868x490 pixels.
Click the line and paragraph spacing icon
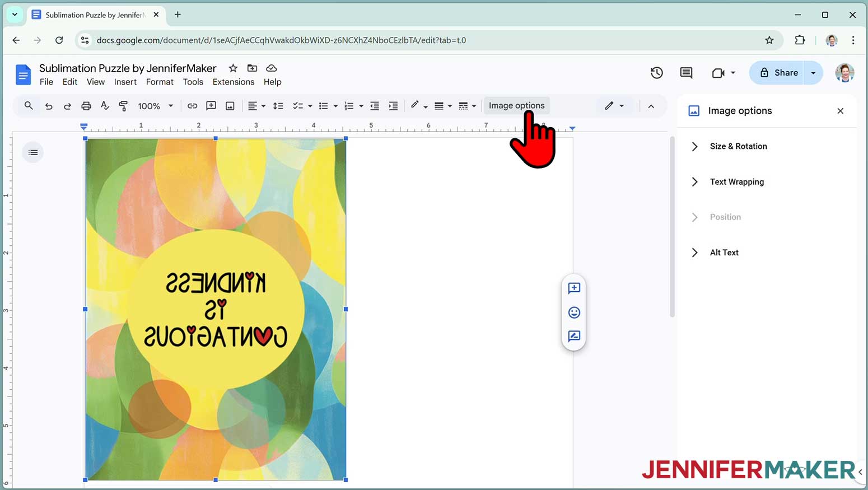pos(278,106)
